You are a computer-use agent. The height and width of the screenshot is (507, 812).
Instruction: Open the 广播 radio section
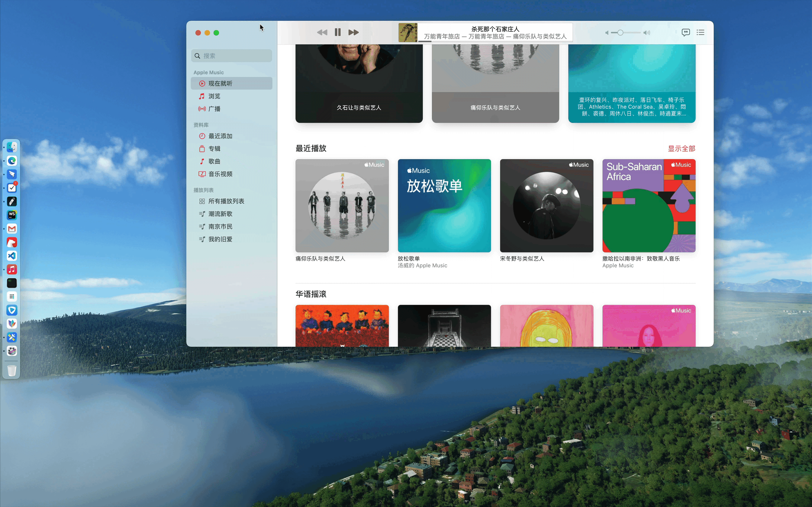214,109
